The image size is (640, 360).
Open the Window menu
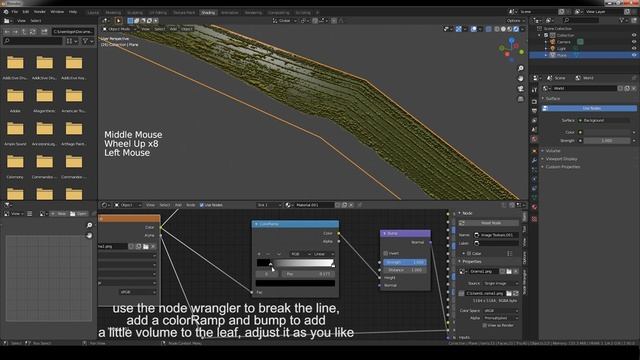57,12
